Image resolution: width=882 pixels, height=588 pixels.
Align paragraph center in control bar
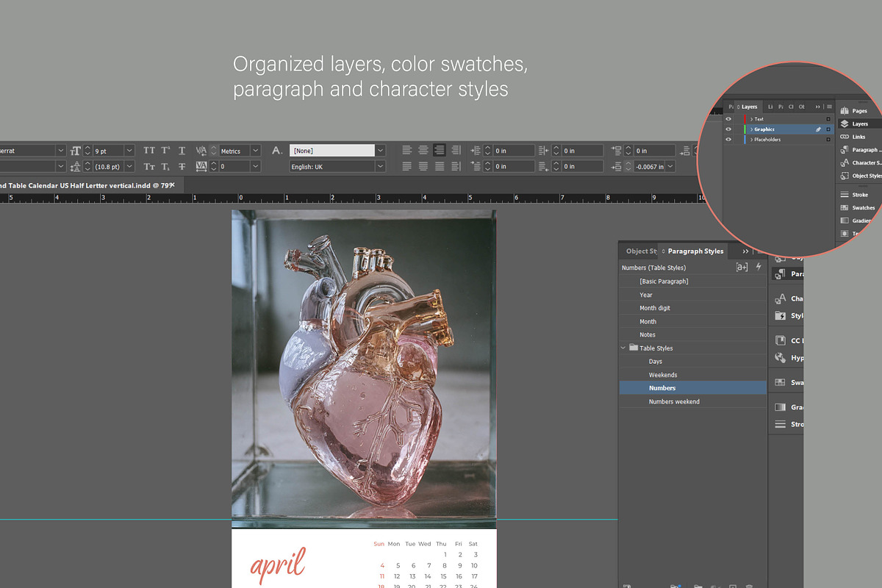(x=423, y=150)
